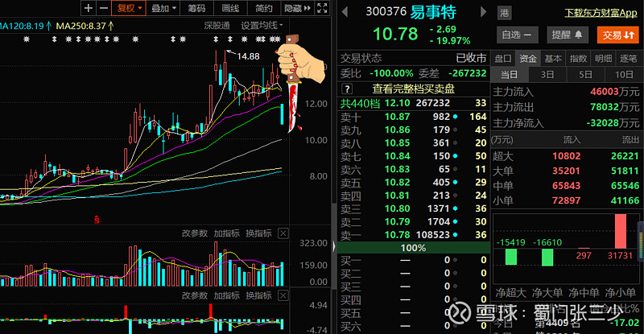Open 查看完整档买卖盘 link

click(x=413, y=89)
